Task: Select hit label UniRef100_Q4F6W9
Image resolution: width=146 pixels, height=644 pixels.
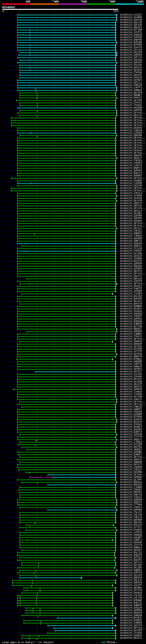Action: tap(131, 510)
